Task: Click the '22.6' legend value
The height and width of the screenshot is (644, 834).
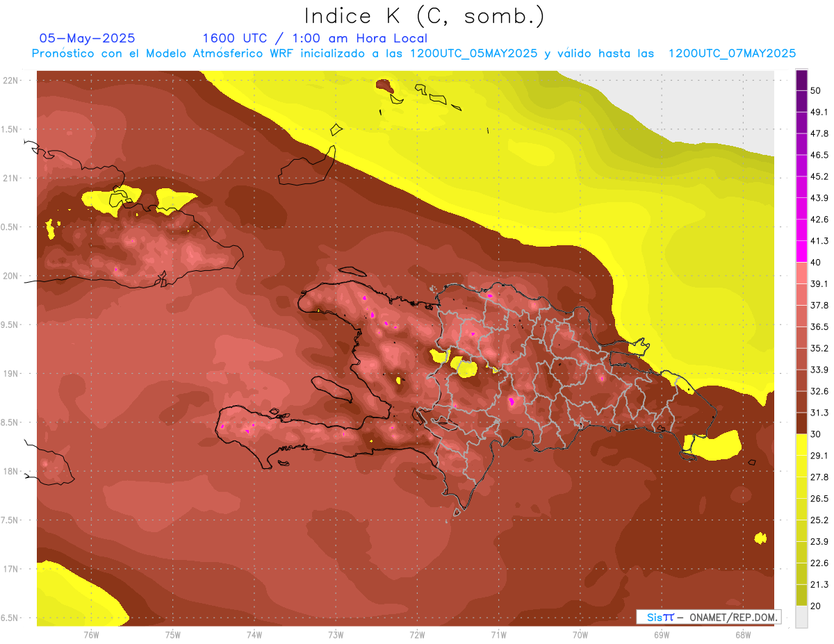Action: (x=819, y=563)
